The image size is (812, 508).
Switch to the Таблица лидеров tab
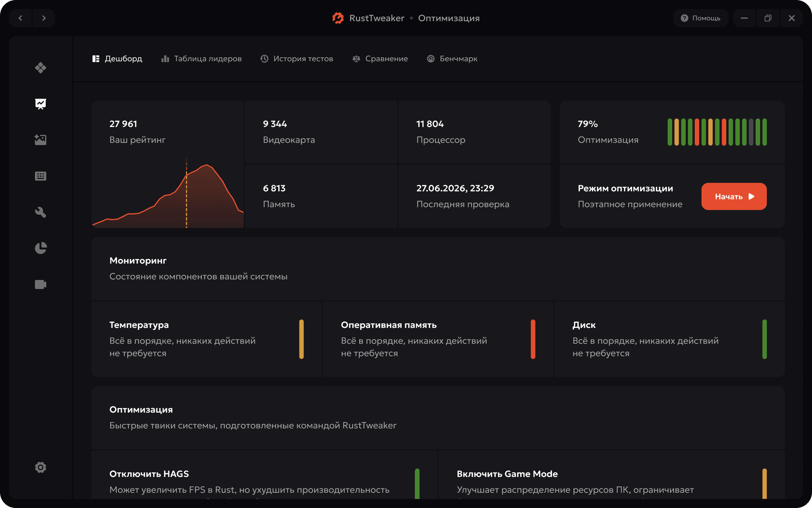click(x=201, y=59)
